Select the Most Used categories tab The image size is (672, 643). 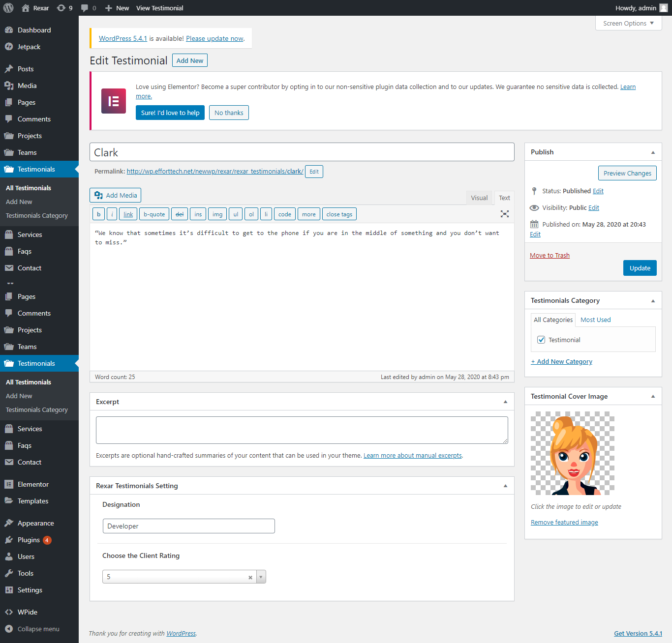click(595, 320)
